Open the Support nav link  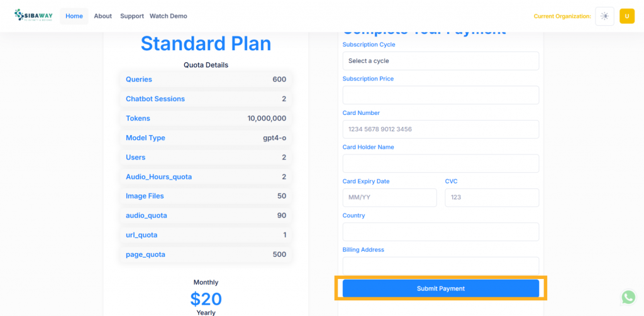132,16
